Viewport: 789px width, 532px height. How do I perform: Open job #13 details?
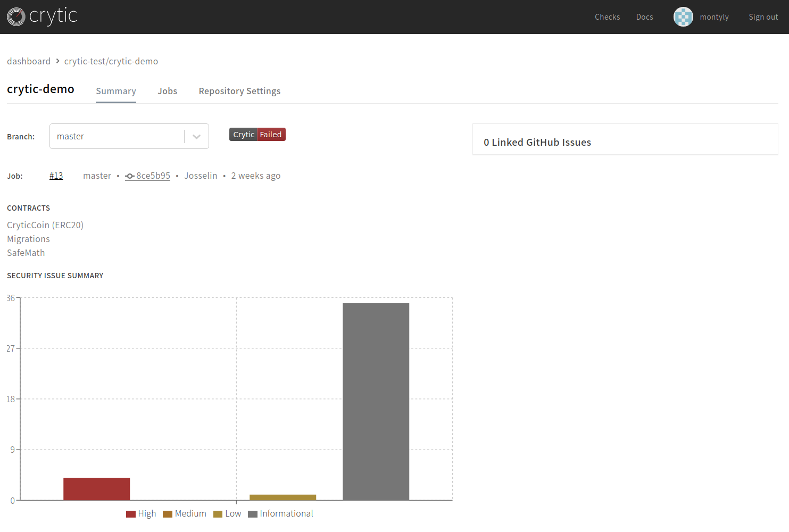tap(56, 176)
